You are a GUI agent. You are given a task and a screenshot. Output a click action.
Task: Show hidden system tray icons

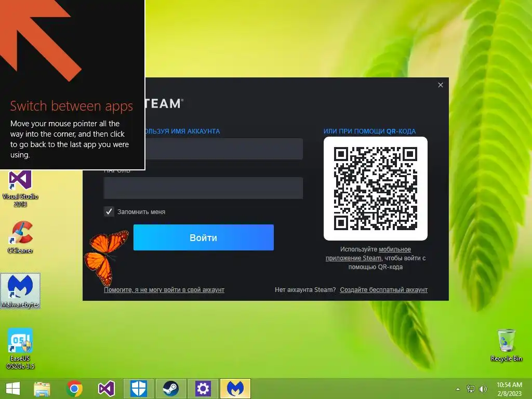[x=458, y=389]
